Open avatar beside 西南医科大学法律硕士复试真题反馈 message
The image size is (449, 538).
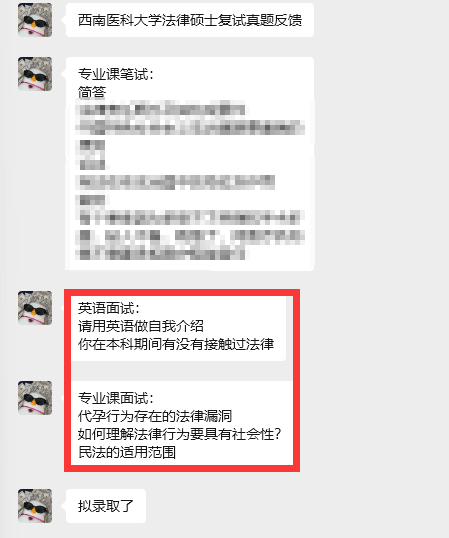pyautogui.click(x=35, y=20)
